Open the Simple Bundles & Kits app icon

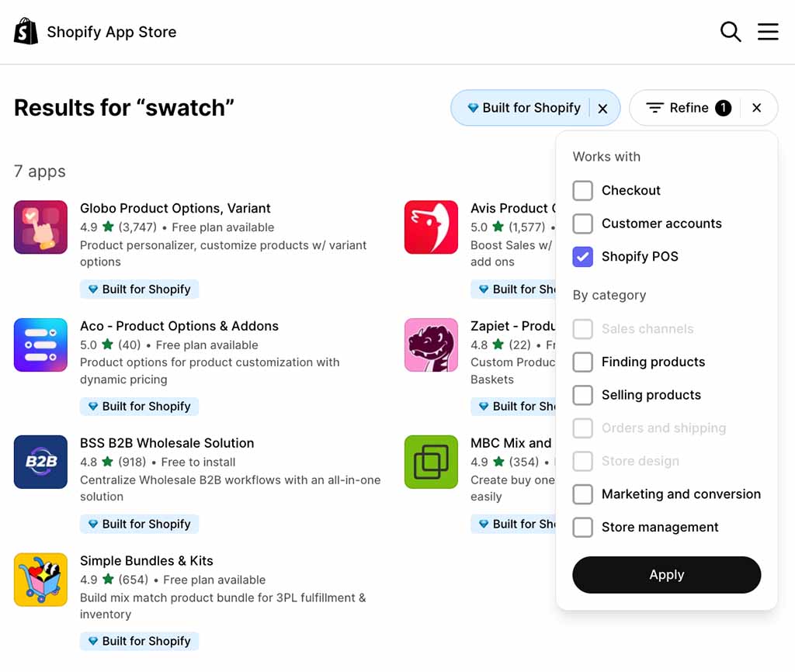[40, 580]
